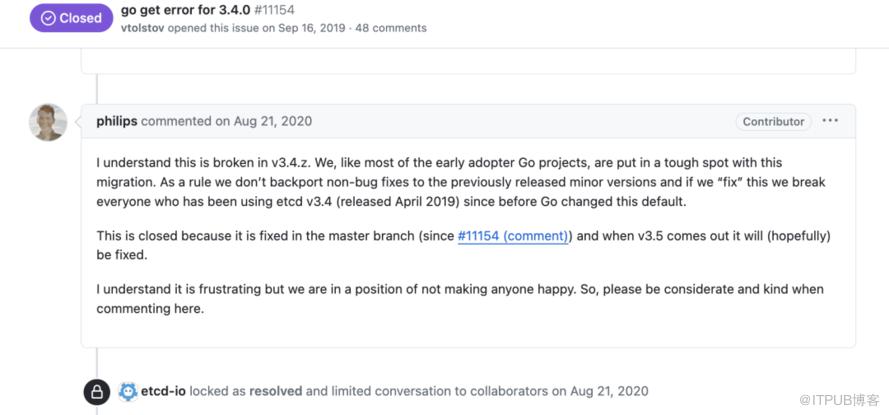
Task: Follow the #11154 (comment) hyperlink
Action: click(513, 236)
